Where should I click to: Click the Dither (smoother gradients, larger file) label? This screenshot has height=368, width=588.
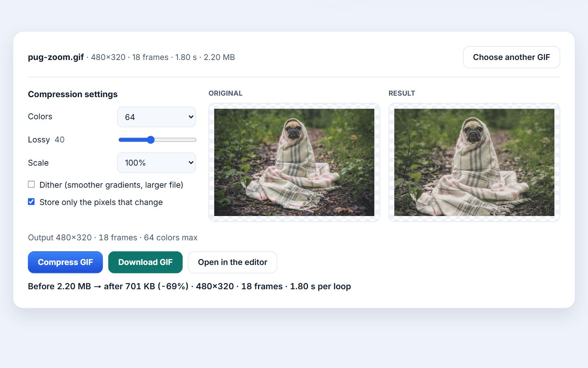[x=111, y=185]
